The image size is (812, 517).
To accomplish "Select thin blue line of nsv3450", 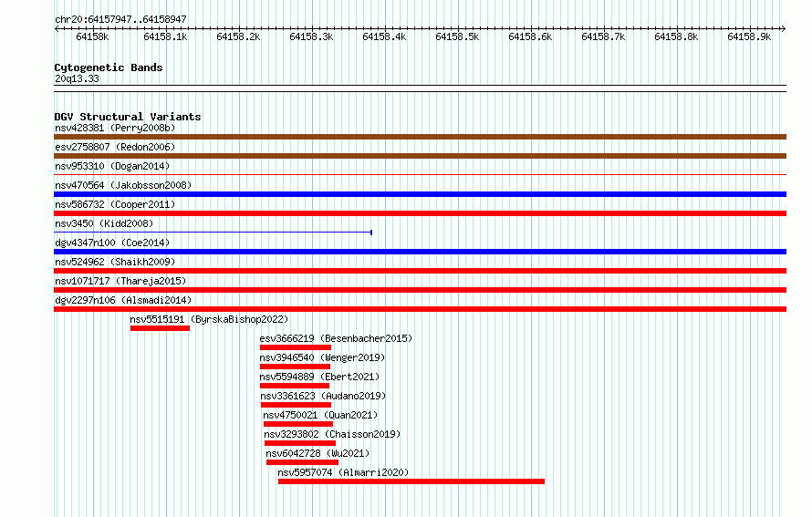I will [213, 233].
